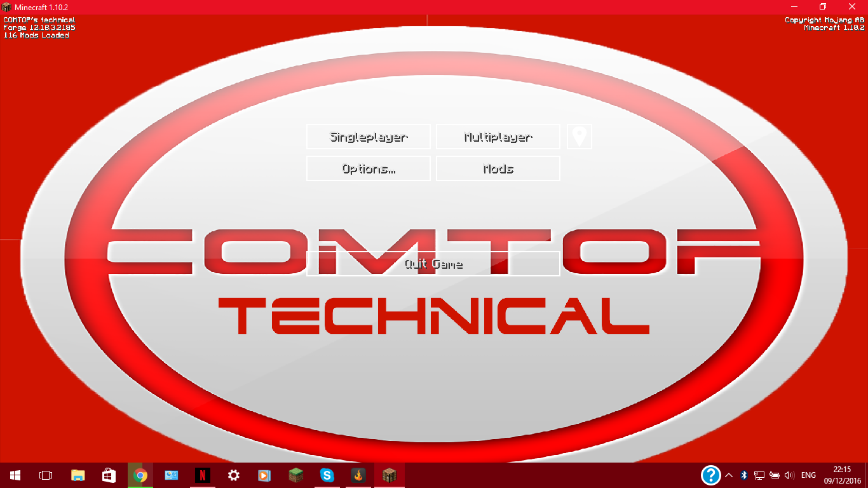The height and width of the screenshot is (488, 868).
Task: Open the taskbar app next to Chrome
Action: 172,475
